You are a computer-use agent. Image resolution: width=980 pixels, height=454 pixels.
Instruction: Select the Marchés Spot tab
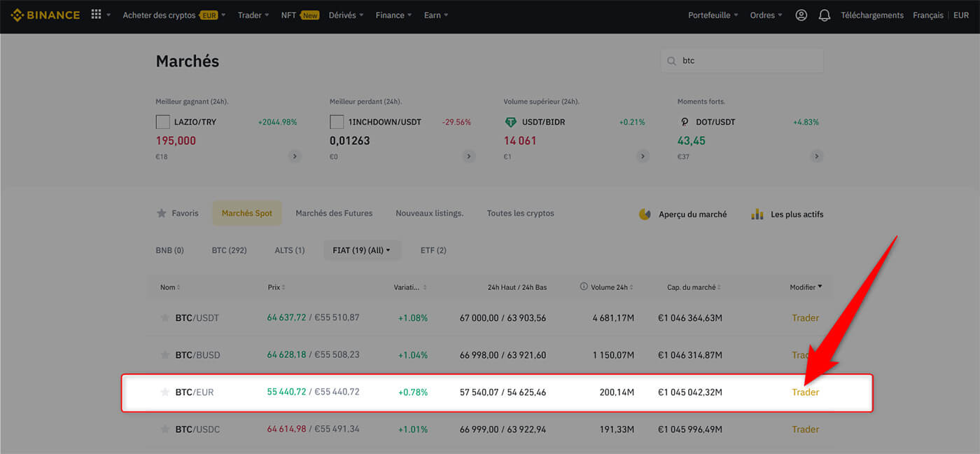tap(247, 213)
